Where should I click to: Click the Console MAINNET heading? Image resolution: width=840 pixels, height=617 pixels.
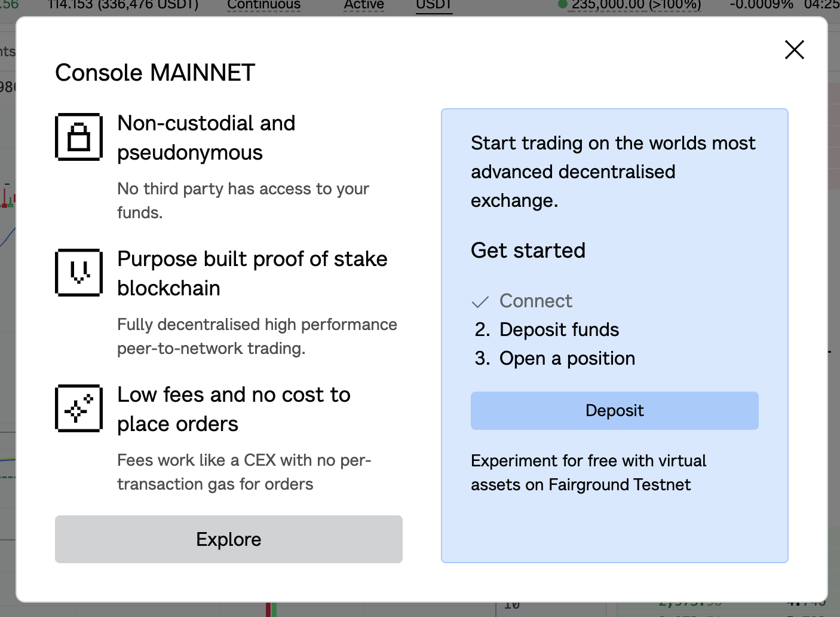coord(155,73)
